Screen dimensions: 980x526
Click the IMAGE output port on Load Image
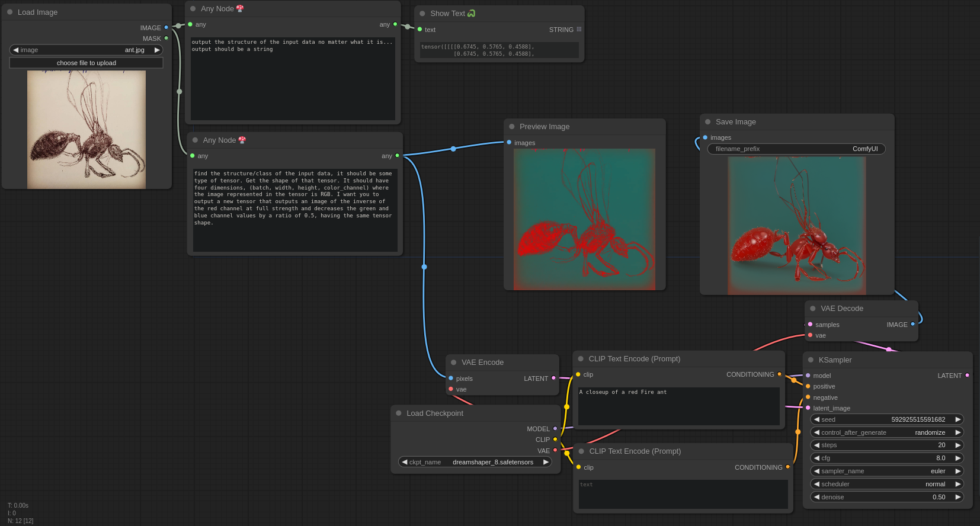pos(166,27)
